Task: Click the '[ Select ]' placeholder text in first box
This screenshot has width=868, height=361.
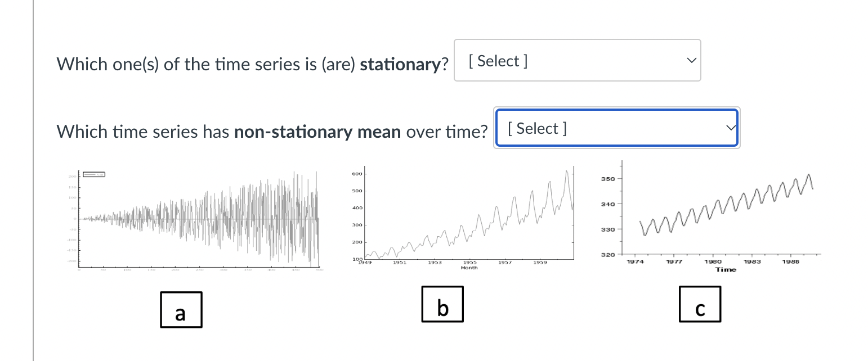Action: 497,61
